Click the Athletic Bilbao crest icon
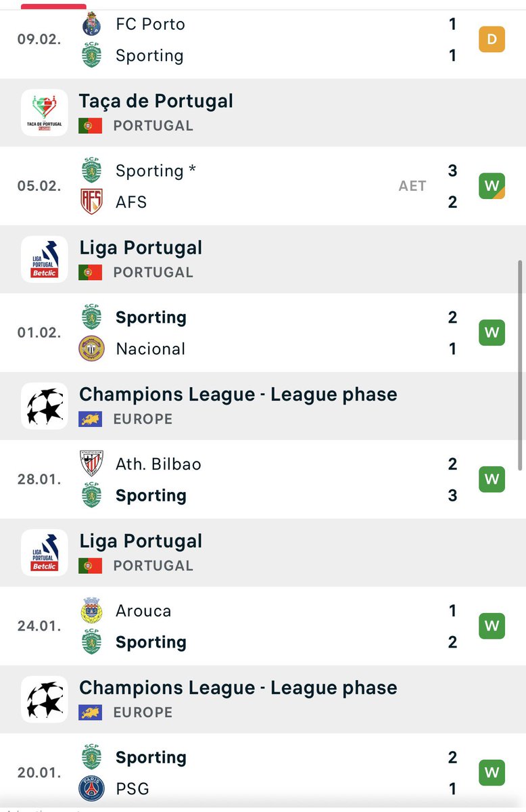 [x=91, y=464]
